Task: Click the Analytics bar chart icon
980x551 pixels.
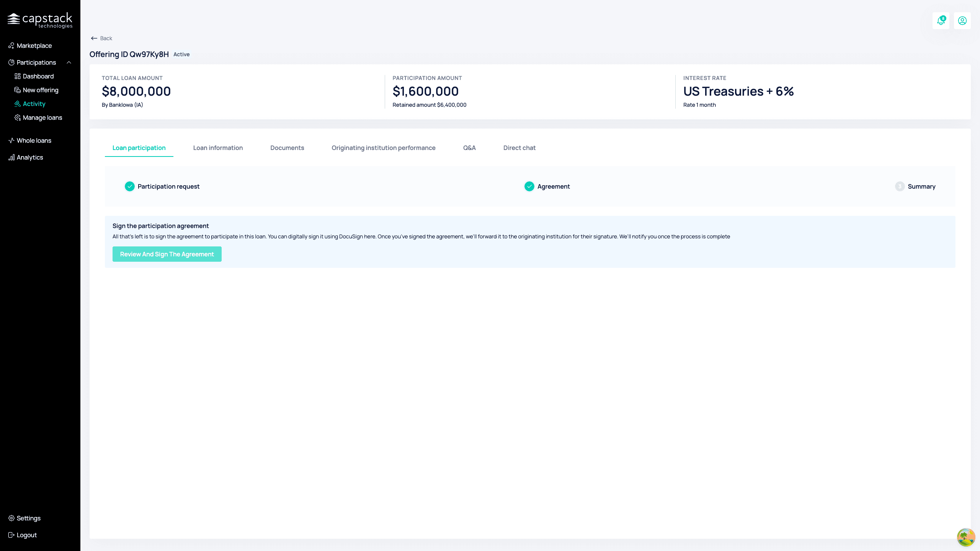Action: [11, 157]
